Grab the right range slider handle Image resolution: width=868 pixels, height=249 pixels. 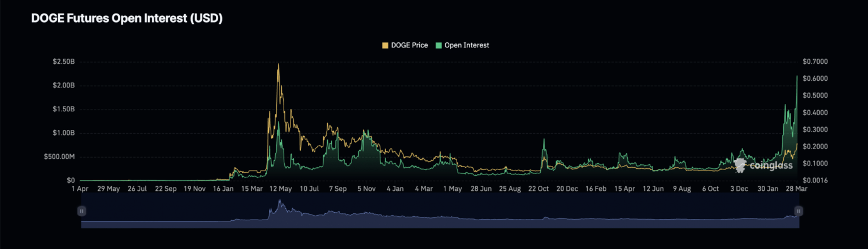798,211
